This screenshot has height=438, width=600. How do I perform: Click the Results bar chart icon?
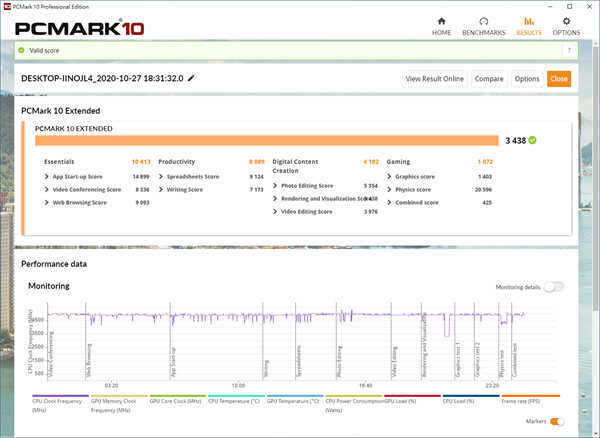[x=529, y=21]
